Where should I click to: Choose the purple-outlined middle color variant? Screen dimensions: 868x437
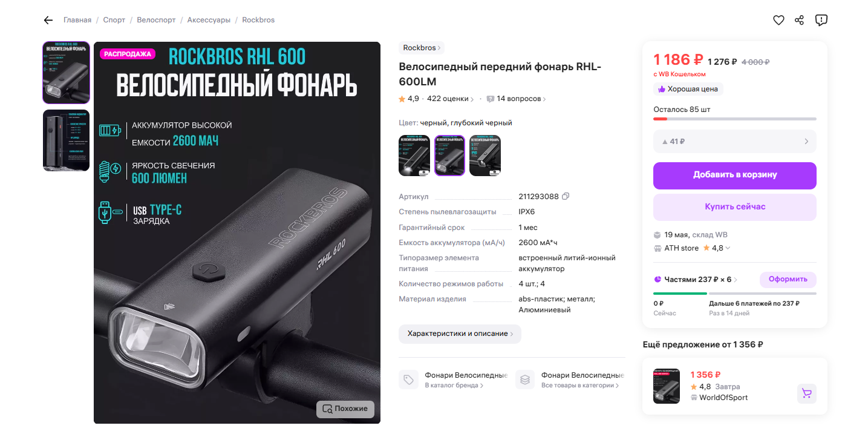click(x=449, y=156)
